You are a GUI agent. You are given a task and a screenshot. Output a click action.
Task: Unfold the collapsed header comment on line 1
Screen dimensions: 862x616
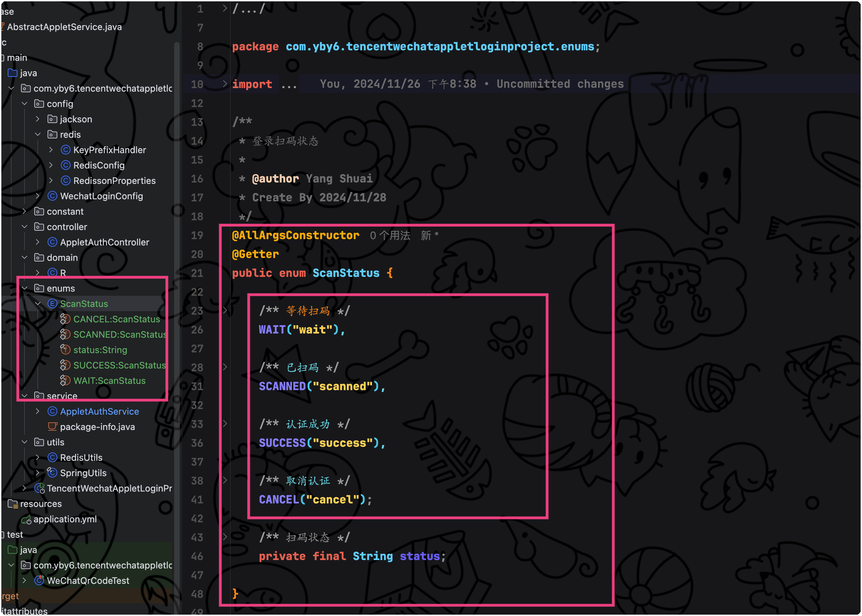click(x=225, y=8)
